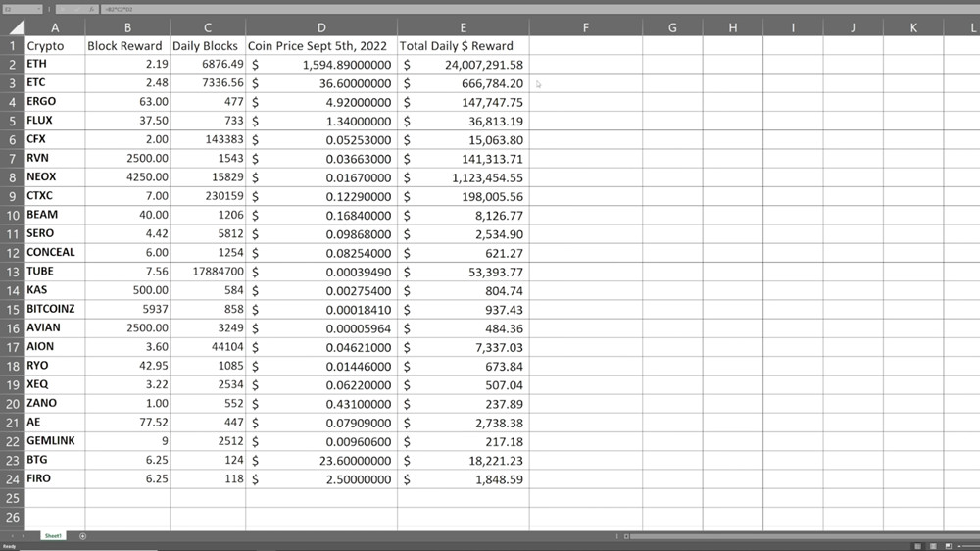Add a new sheet with plus icon

82,536
